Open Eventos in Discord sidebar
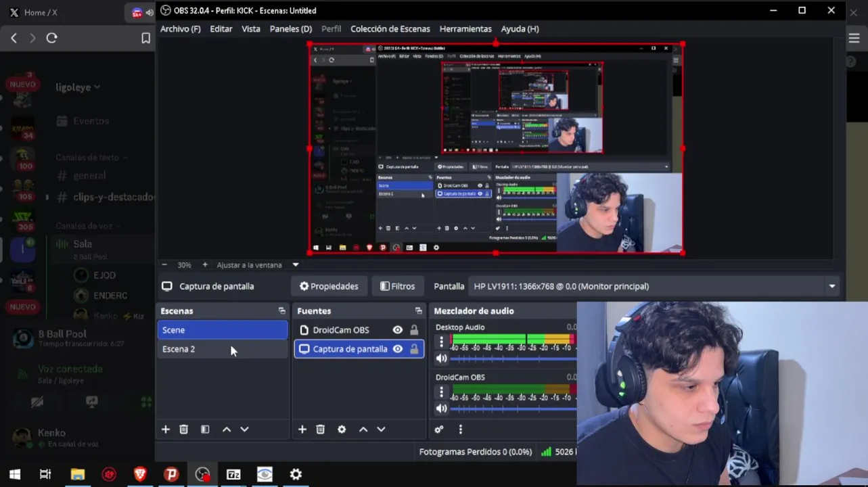This screenshot has height=487, width=868. tap(84, 121)
